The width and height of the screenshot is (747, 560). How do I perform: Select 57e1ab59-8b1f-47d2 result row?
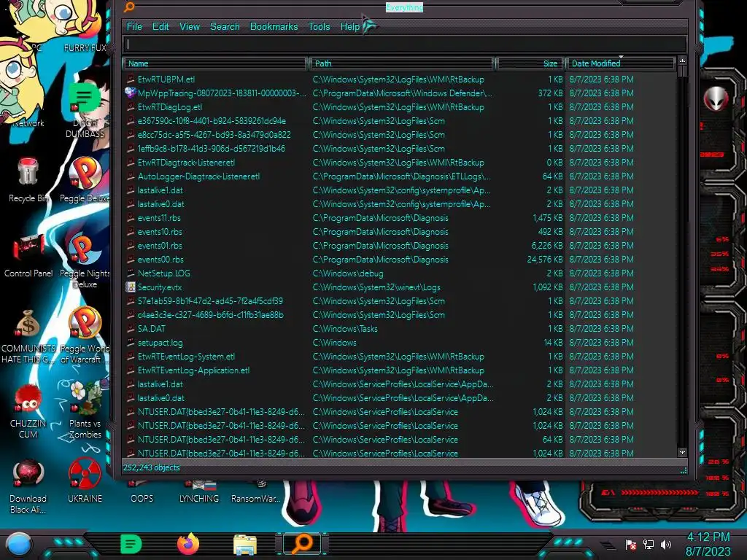(210, 301)
